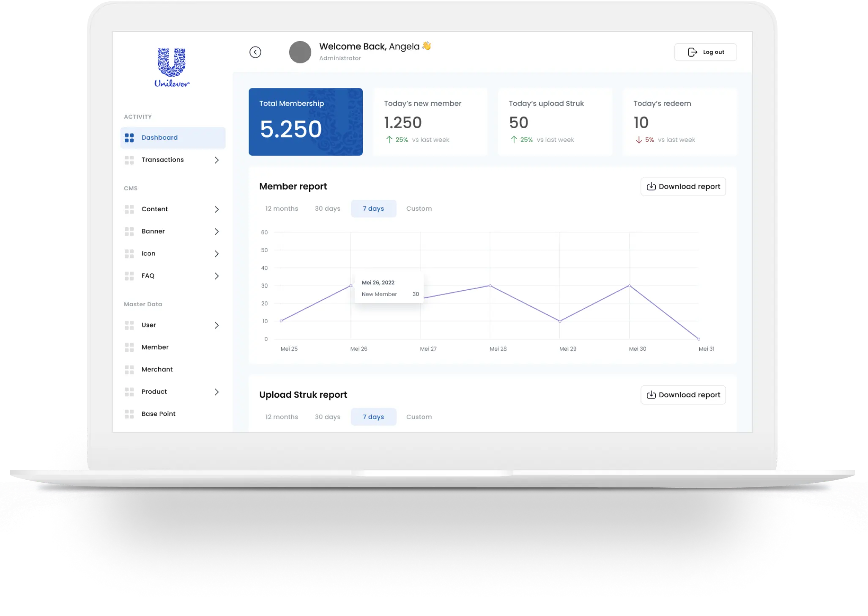Click the Log out door icon
The width and height of the screenshot is (868, 616).
pyautogui.click(x=692, y=52)
